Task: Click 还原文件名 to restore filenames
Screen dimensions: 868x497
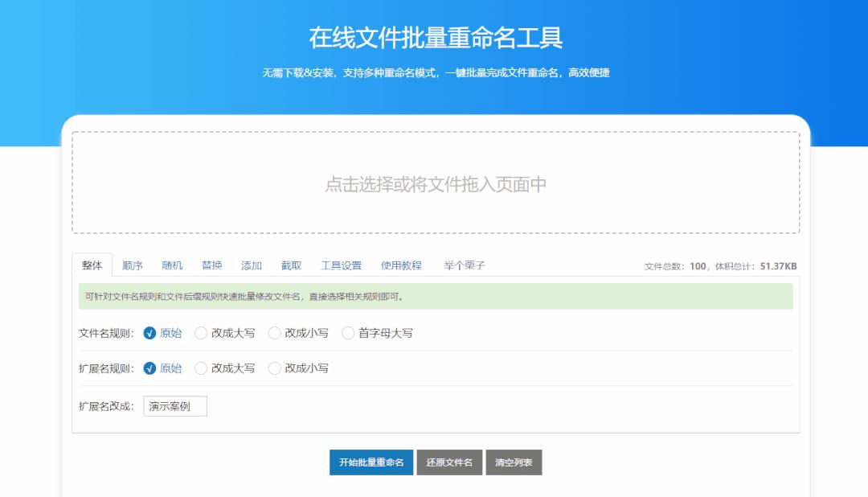Action: (449, 462)
